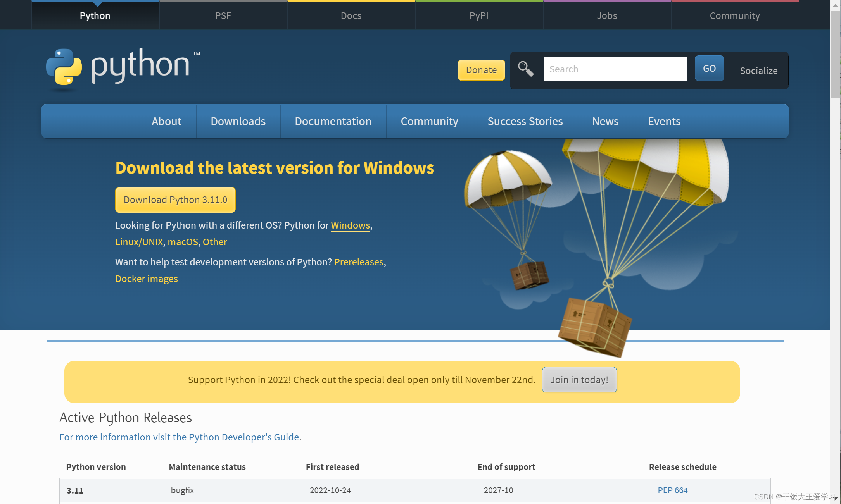
Task: Expand the Downloads navigation menu
Action: pos(238,121)
